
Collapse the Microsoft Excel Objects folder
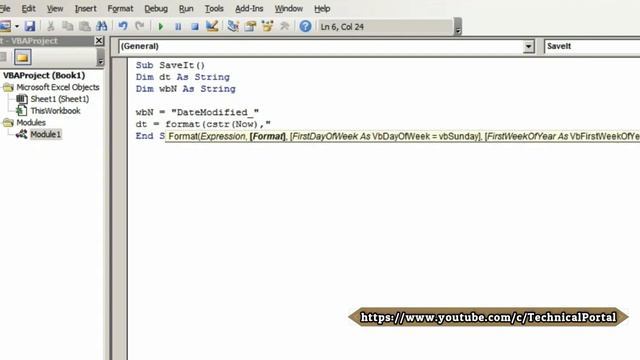pyautogui.click(x=8, y=87)
